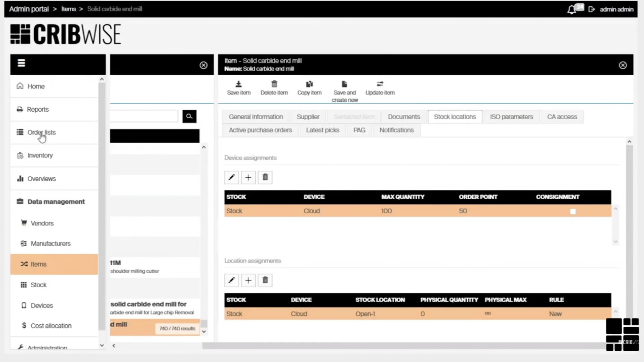Add a new location assignment with plus
This screenshot has height=362, width=644.
[x=248, y=280]
